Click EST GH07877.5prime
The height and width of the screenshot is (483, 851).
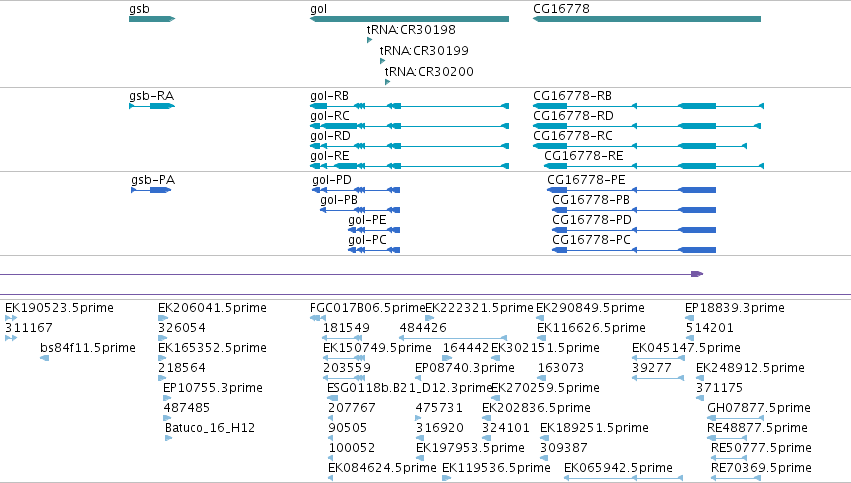[734, 418]
